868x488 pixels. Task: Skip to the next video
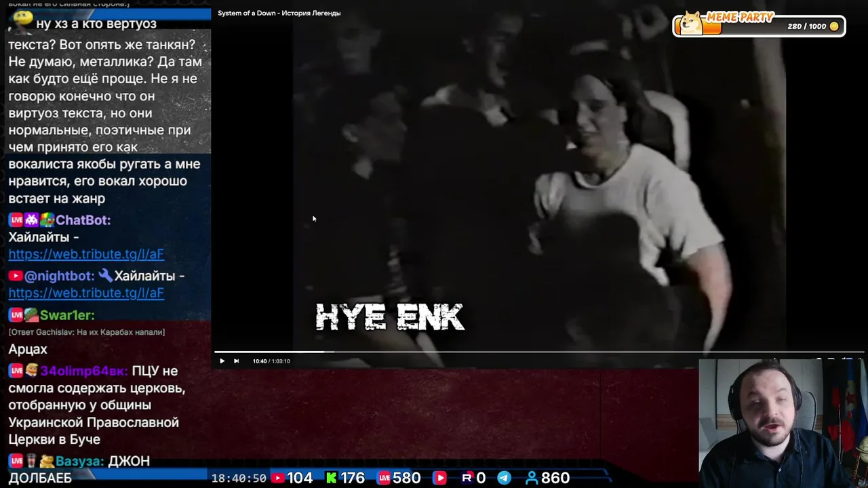pyautogui.click(x=236, y=361)
